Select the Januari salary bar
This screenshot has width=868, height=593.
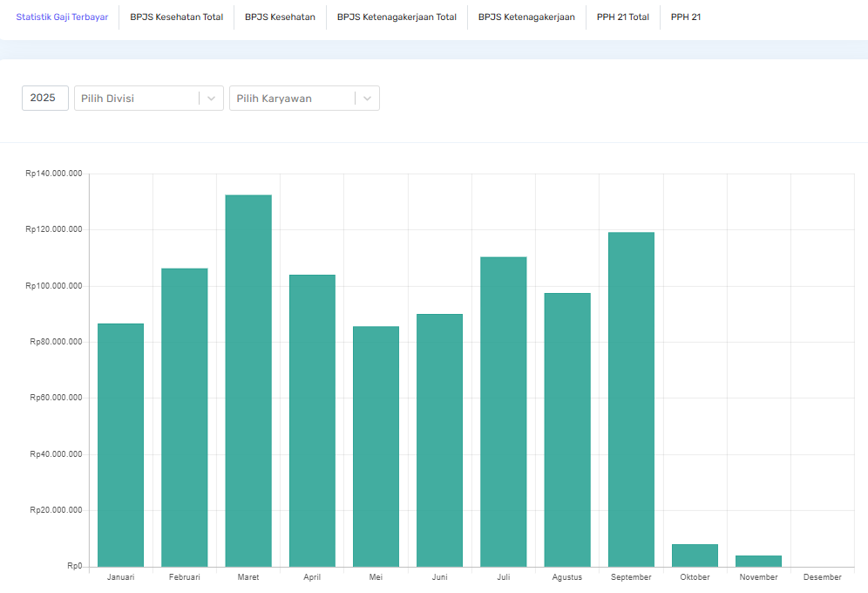click(120, 445)
